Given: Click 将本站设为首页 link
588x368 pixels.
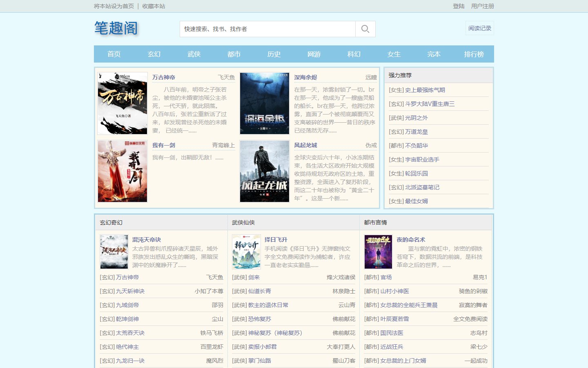Looking at the screenshot, I should (x=114, y=6).
